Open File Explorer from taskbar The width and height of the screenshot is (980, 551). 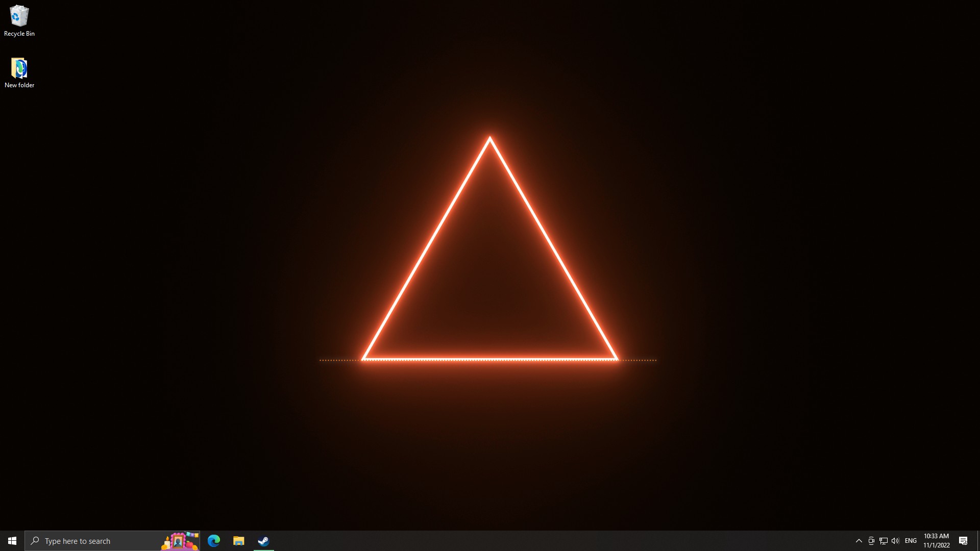(x=238, y=541)
